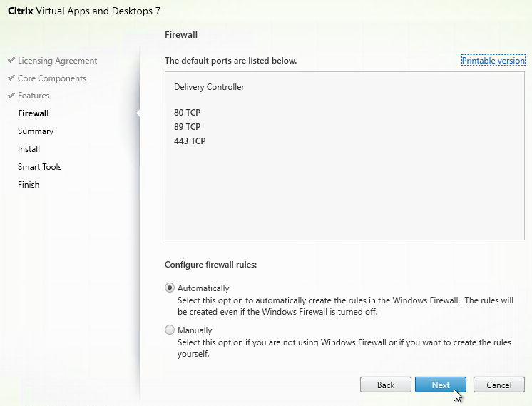Viewport: 532px width, 406px height.
Task: Select the Smart Tools step
Action: [x=40, y=167]
